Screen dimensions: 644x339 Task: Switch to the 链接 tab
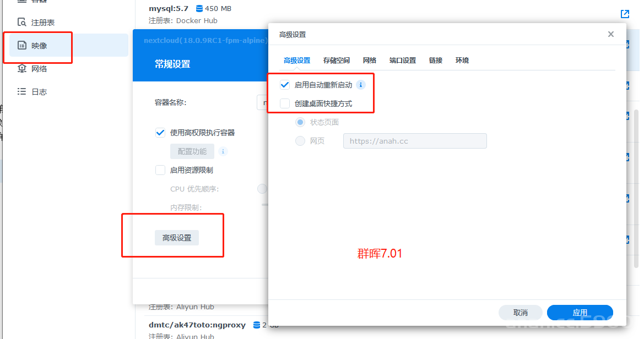click(436, 61)
